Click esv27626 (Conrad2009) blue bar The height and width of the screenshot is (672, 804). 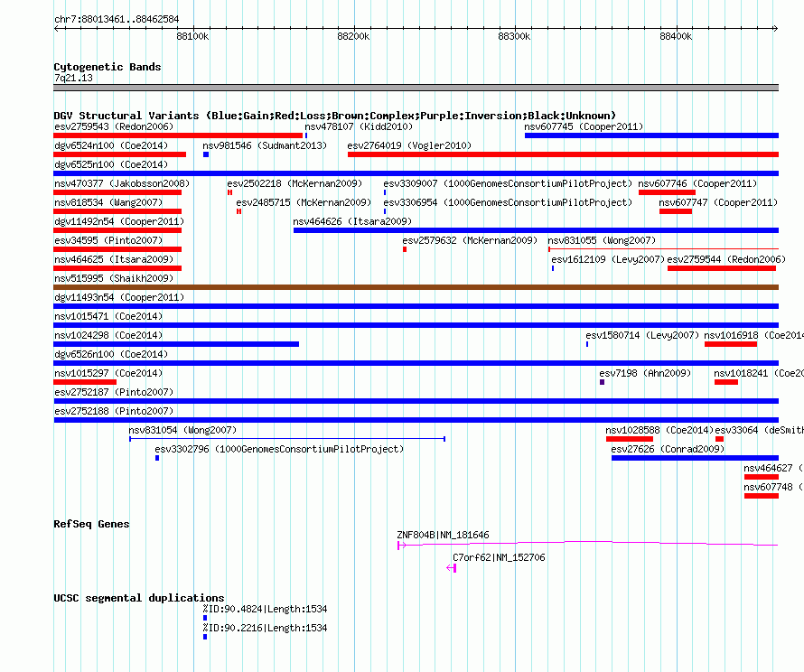click(x=696, y=458)
